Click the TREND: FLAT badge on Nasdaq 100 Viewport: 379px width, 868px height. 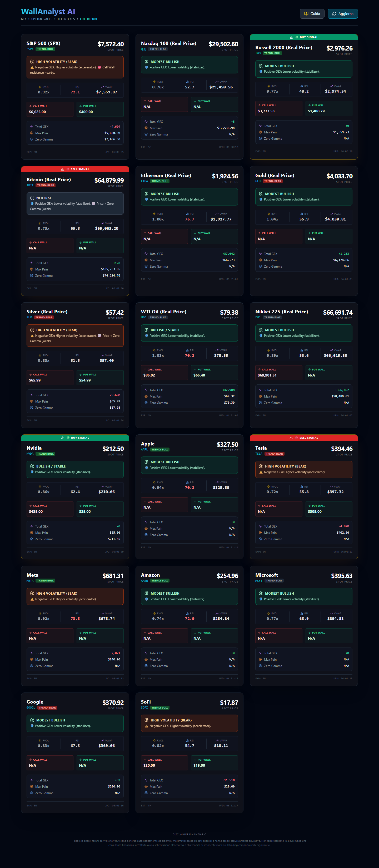pos(158,49)
